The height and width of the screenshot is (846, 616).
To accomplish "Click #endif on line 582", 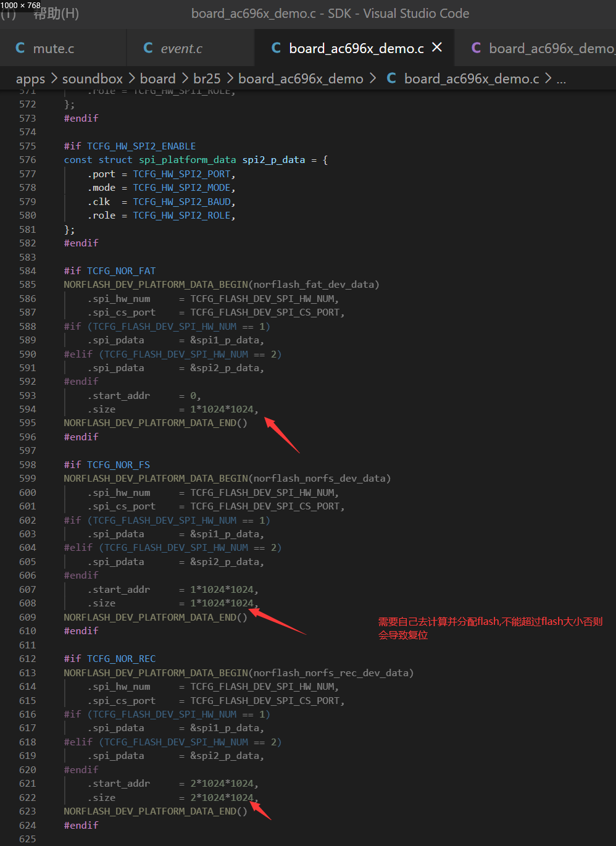I will pos(81,243).
